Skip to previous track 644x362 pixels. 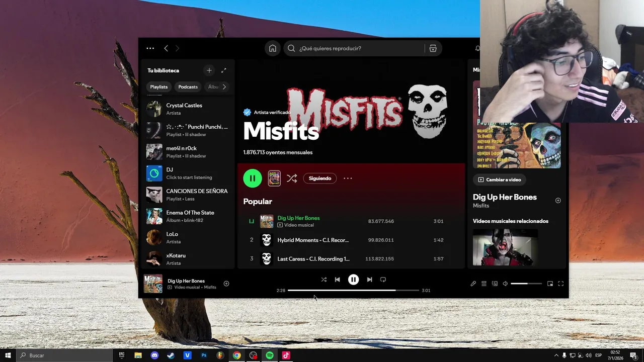click(338, 280)
